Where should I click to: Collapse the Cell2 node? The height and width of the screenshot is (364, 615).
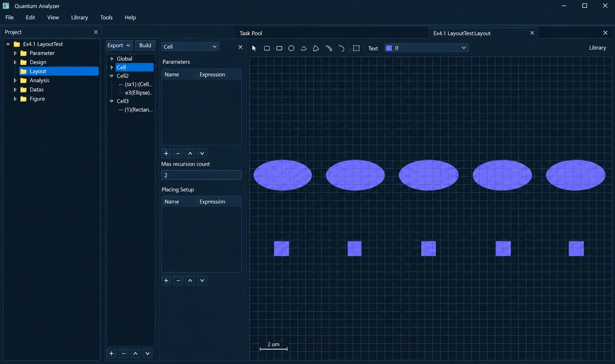(112, 76)
